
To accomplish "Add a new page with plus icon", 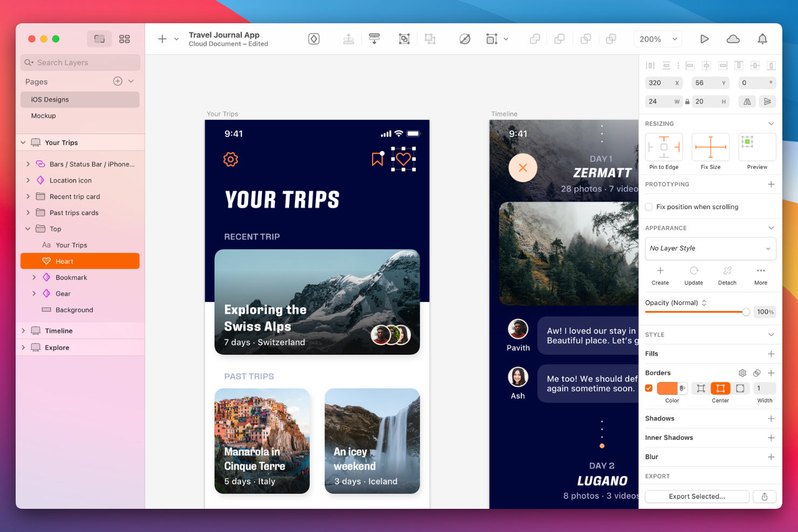I will tap(118, 81).
